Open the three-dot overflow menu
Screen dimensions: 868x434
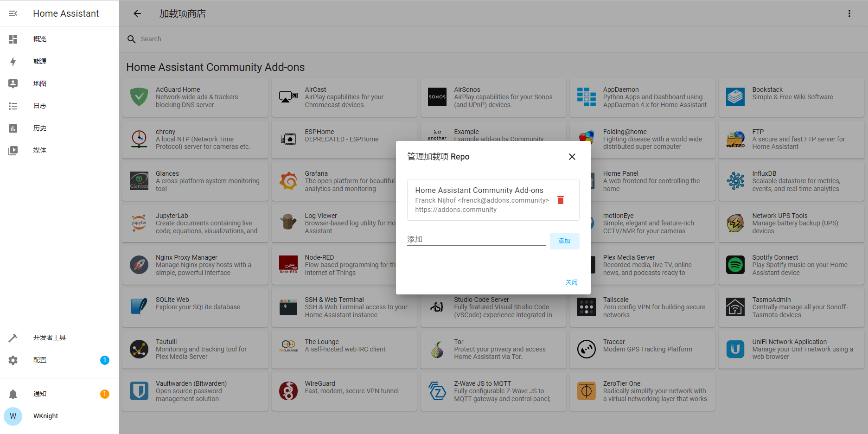[849, 13]
